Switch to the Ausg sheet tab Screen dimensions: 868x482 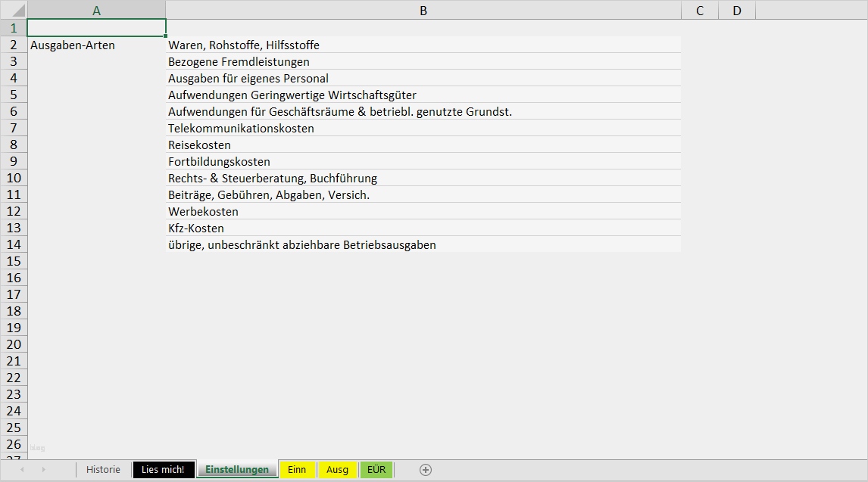coord(337,470)
